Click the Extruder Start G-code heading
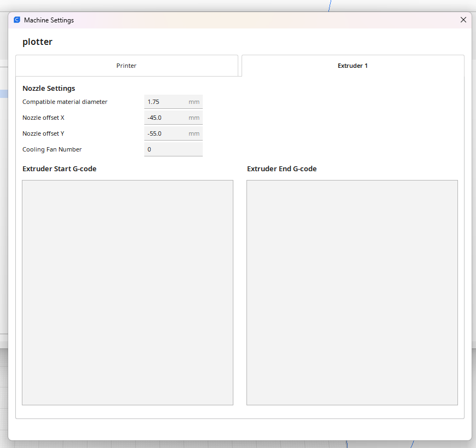This screenshot has height=448, width=476. [x=60, y=168]
